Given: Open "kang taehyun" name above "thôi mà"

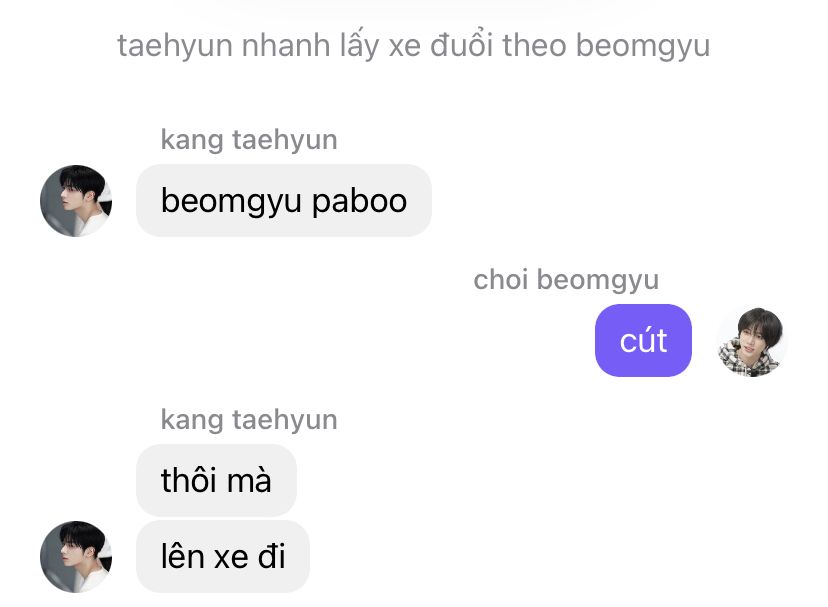Looking at the screenshot, I should click(x=249, y=421).
